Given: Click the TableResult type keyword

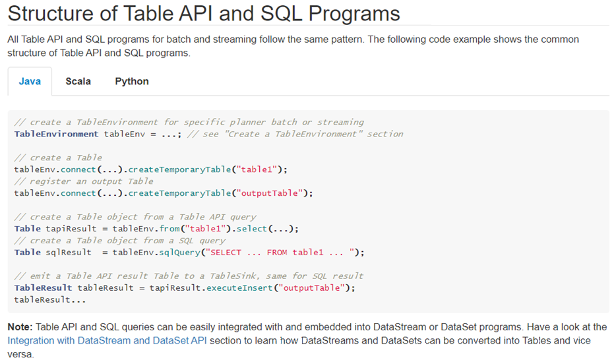Looking at the screenshot, I should coord(44,288).
